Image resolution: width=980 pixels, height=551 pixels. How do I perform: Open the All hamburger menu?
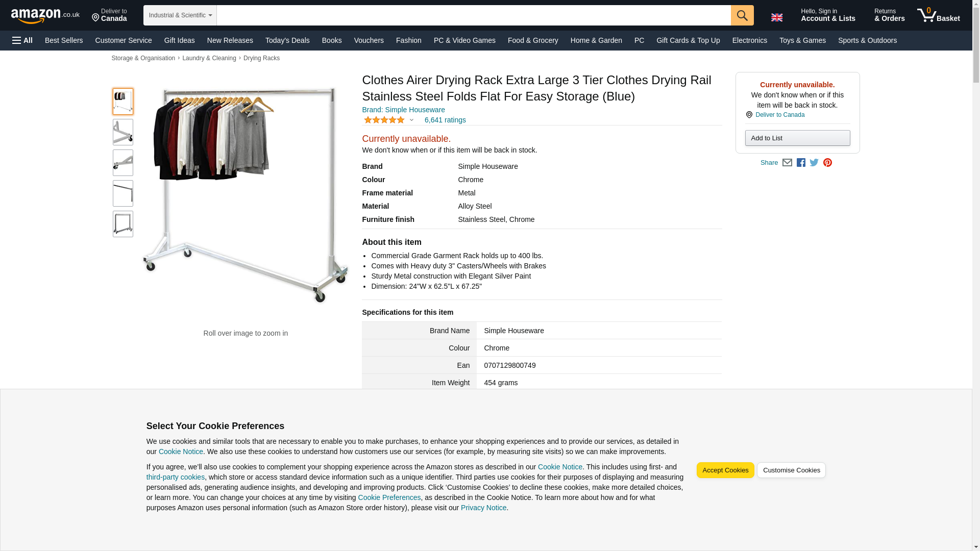click(22, 40)
